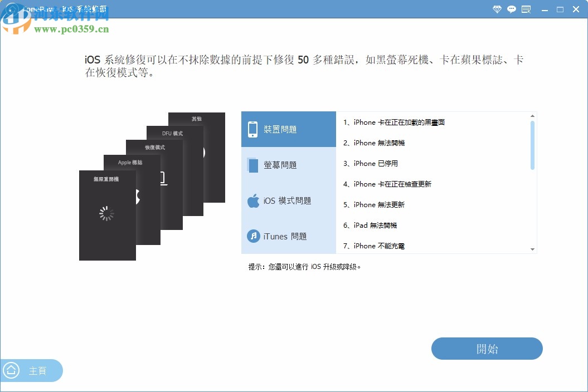Click the 主頁 button at bottom left
The image size is (588, 392).
click(x=32, y=370)
